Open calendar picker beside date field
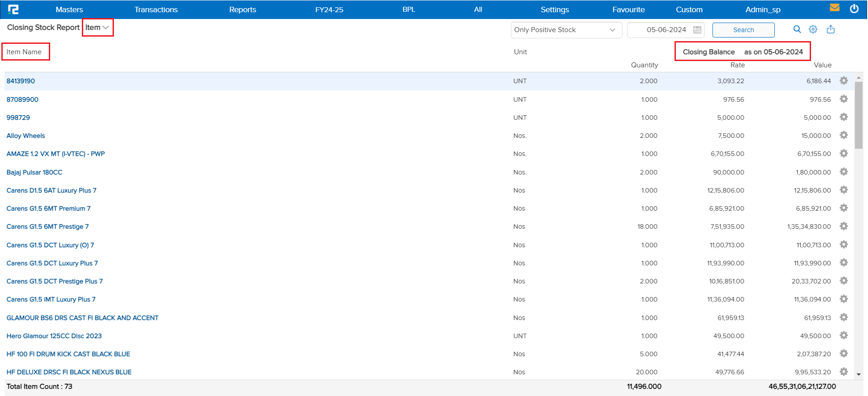This screenshot has width=868, height=396. (697, 30)
